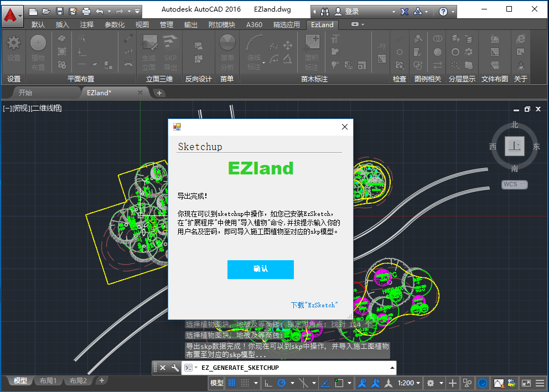This screenshot has width=549, height=392.
Task: Switch to the A360 ribbon tab
Action: tap(254, 24)
